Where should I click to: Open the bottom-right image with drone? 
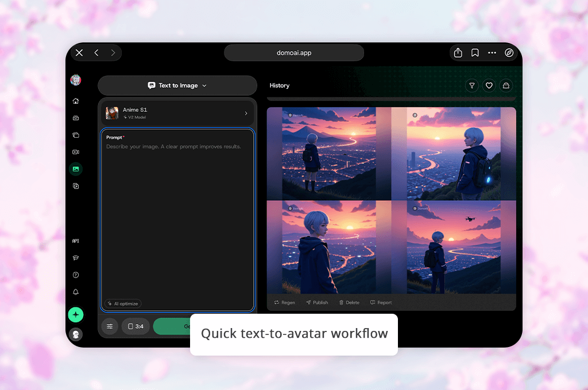pos(454,247)
